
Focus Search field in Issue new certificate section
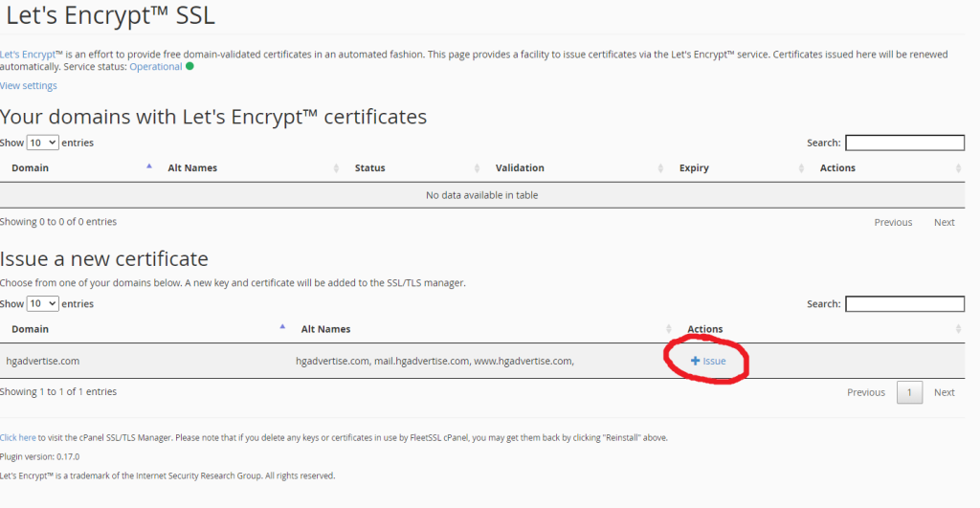[904, 303]
